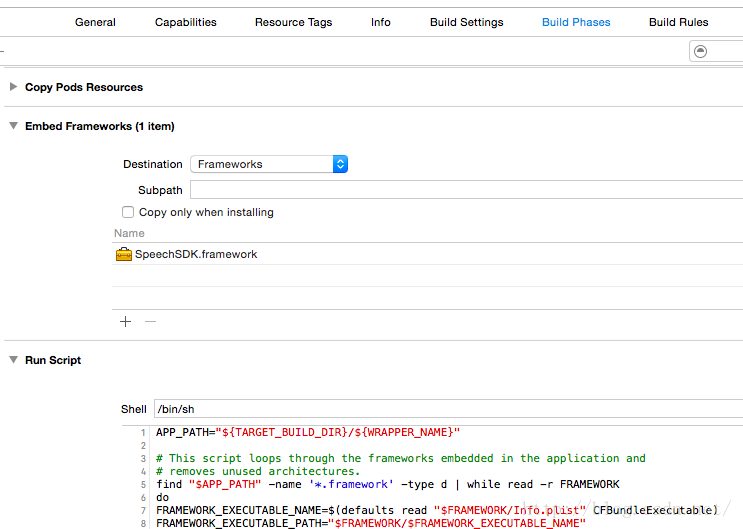Viewport: 743px width, 529px height.
Task: Click the 'removes unused architectures' comment line
Action: [x=258, y=471]
